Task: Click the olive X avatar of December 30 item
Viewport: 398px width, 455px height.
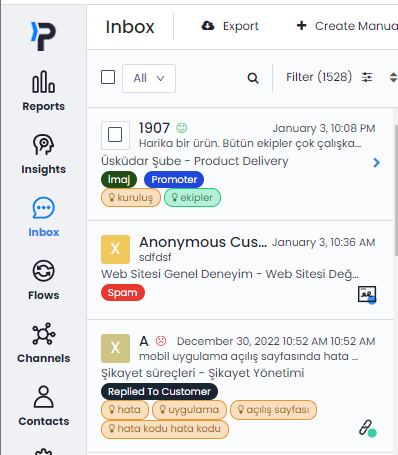Action: pyautogui.click(x=115, y=348)
